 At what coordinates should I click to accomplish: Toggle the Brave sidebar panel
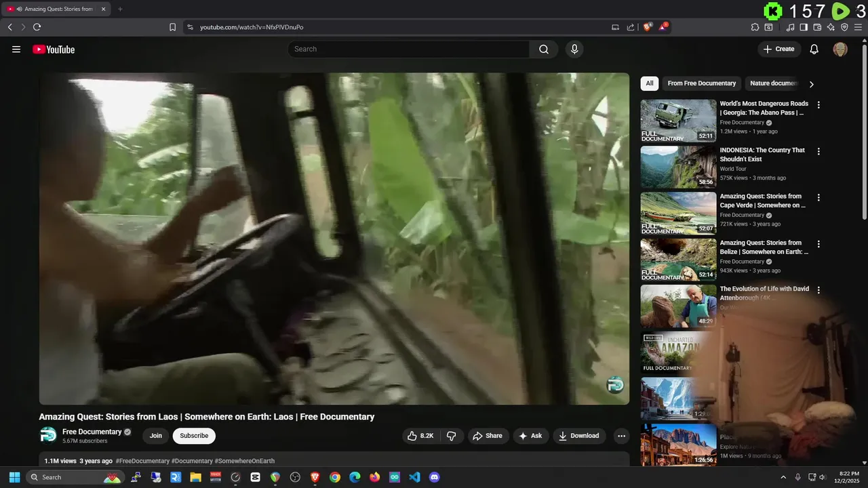point(804,27)
